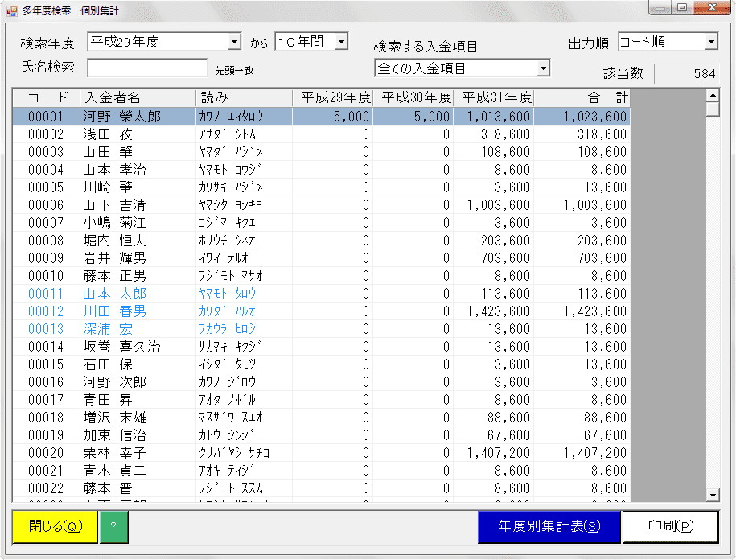Open the 全ての入金項目 payment item dropdown
736x560 pixels.
click(x=544, y=68)
